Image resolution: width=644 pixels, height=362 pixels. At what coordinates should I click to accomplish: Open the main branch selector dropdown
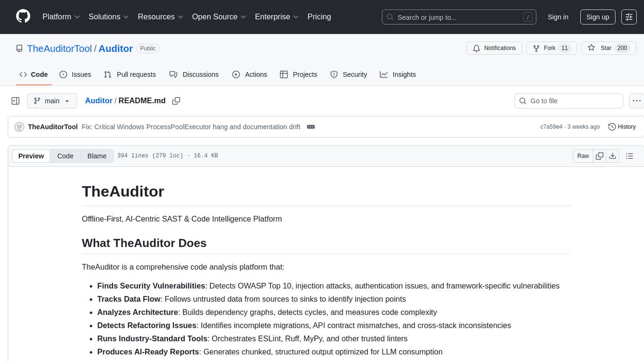click(x=52, y=101)
